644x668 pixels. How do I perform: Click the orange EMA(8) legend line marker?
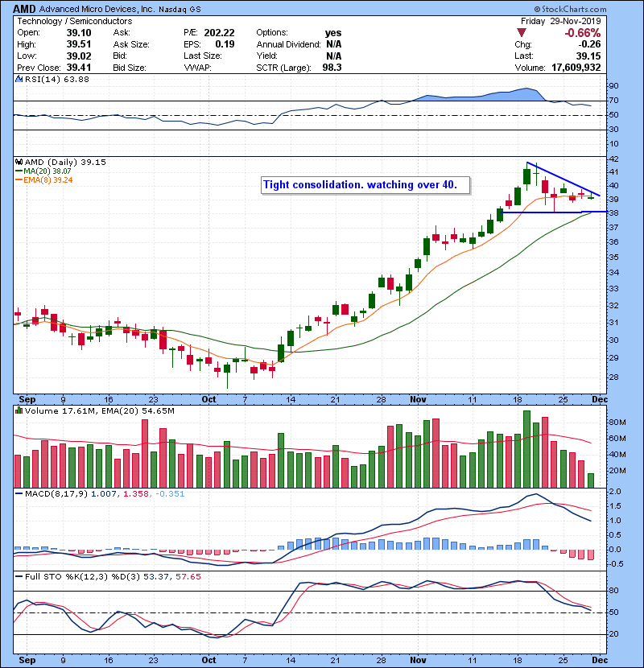pos(19,179)
